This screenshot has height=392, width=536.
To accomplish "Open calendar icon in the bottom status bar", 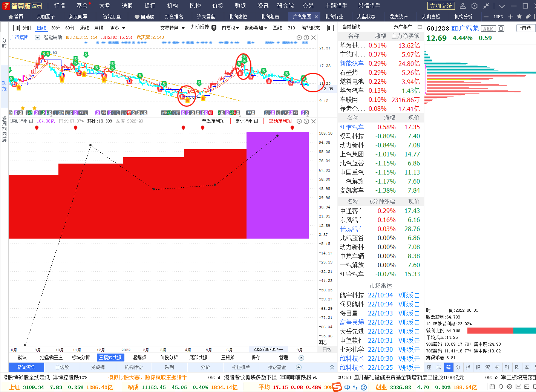I will coord(492,387).
